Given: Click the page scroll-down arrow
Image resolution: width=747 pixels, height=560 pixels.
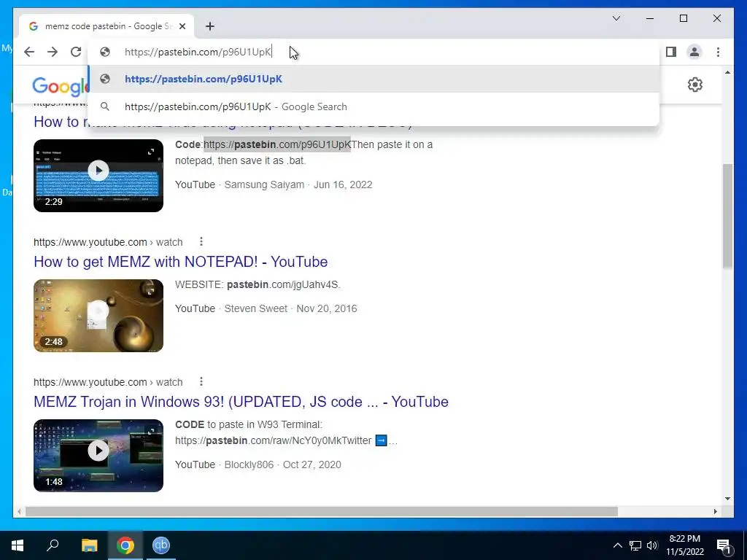Looking at the screenshot, I should [x=727, y=499].
